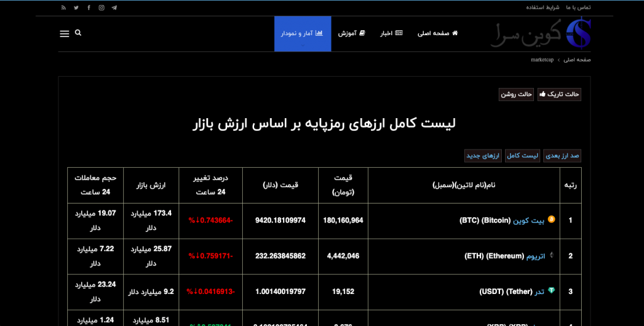Expand the آمار و نمودار dropdown menu

click(x=303, y=34)
